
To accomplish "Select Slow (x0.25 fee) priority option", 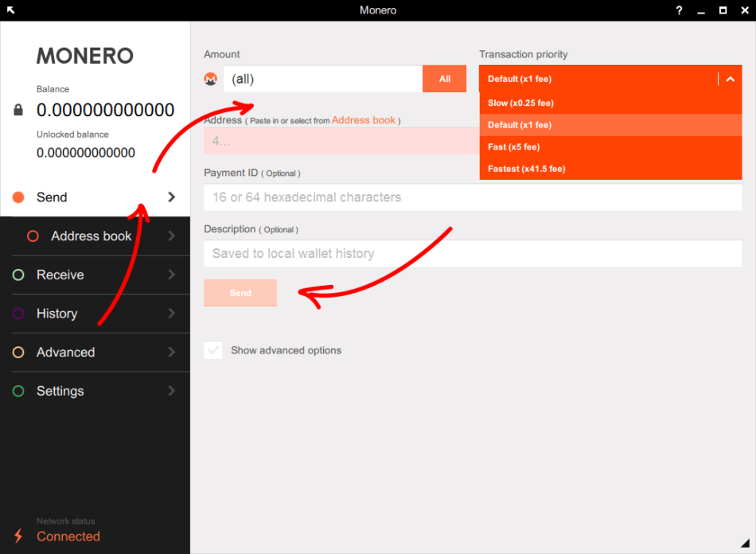I will [x=520, y=103].
